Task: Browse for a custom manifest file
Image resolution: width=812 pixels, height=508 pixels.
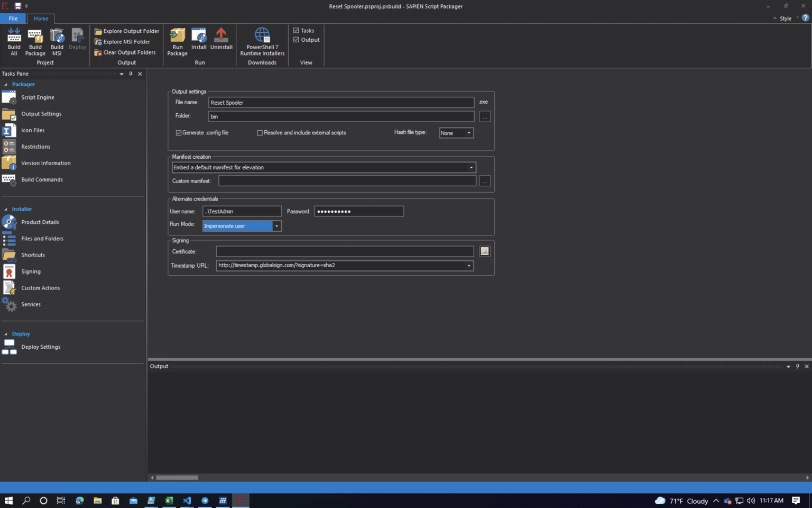Action: (485, 181)
